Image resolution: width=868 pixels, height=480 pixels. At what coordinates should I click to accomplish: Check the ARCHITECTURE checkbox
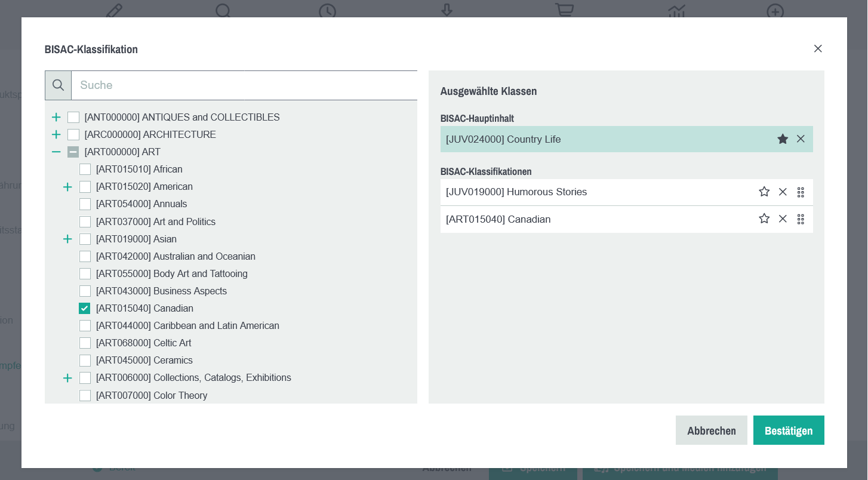coord(73,135)
